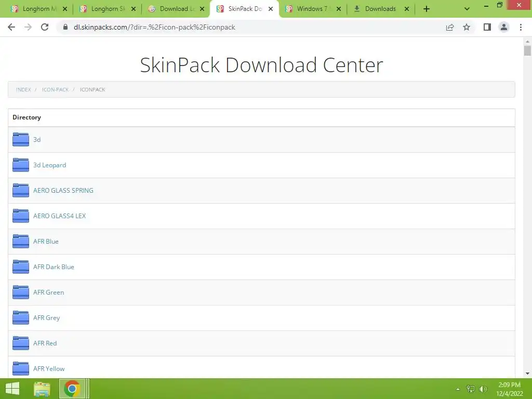Viewport: 532px width, 399px height.
Task: Click the page vertical scrollbar thumb
Action: [527, 50]
